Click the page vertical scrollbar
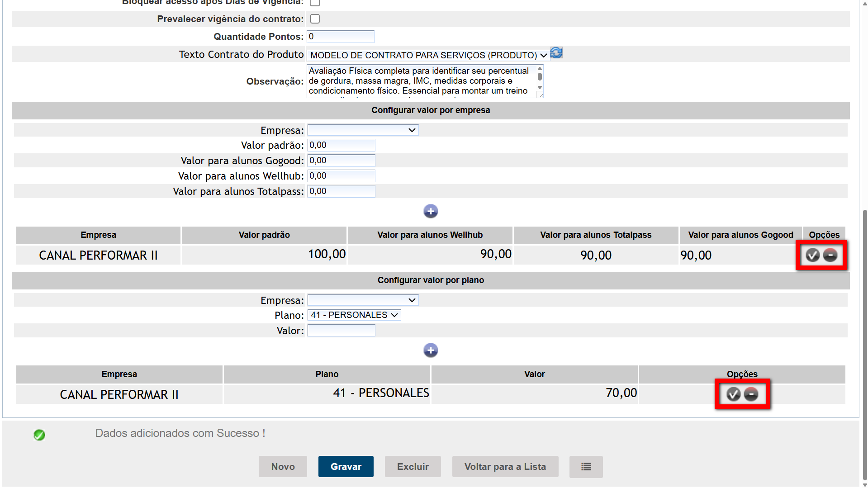This screenshot has height=488, width=868. (864, 344)
